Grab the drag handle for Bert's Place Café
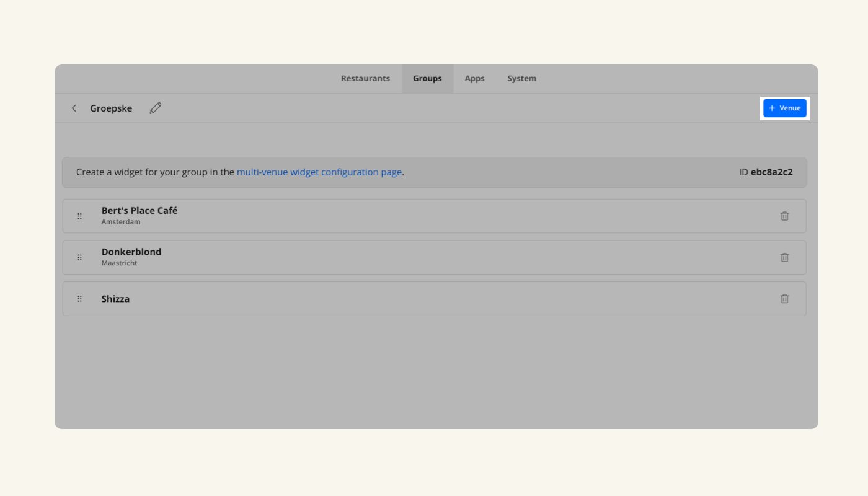Screen dimensions: 868x496 (80, 216)
